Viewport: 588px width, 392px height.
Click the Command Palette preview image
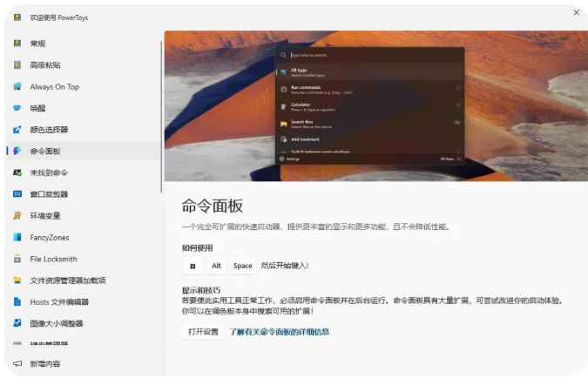point(376,105)
